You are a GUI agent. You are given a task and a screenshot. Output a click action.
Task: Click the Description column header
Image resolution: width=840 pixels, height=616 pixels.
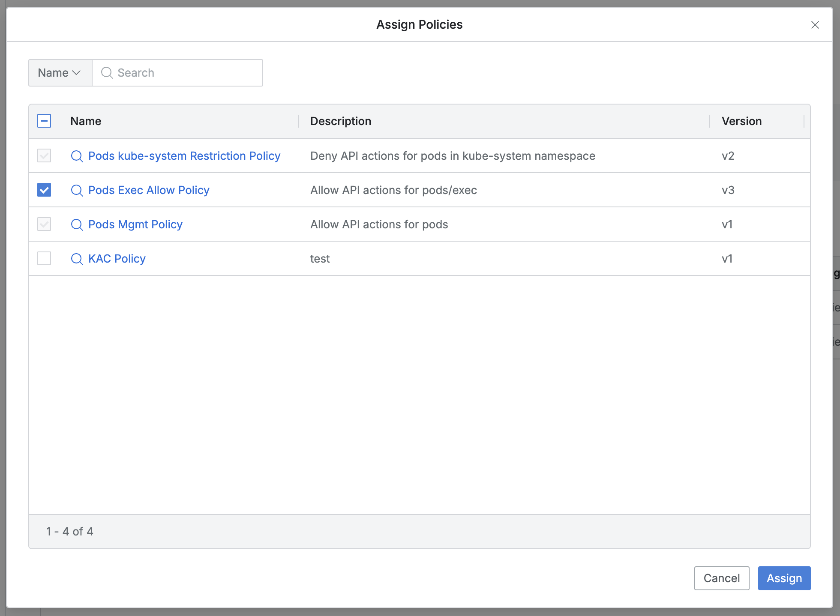[x=341, y=121]
